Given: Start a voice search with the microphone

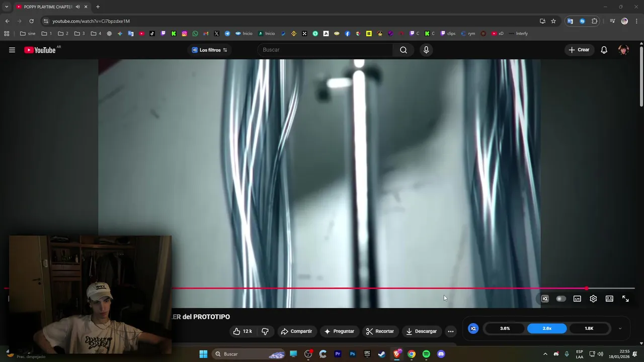Looking at the screenshot, I should pyautogui.click(x=426, y=50).
